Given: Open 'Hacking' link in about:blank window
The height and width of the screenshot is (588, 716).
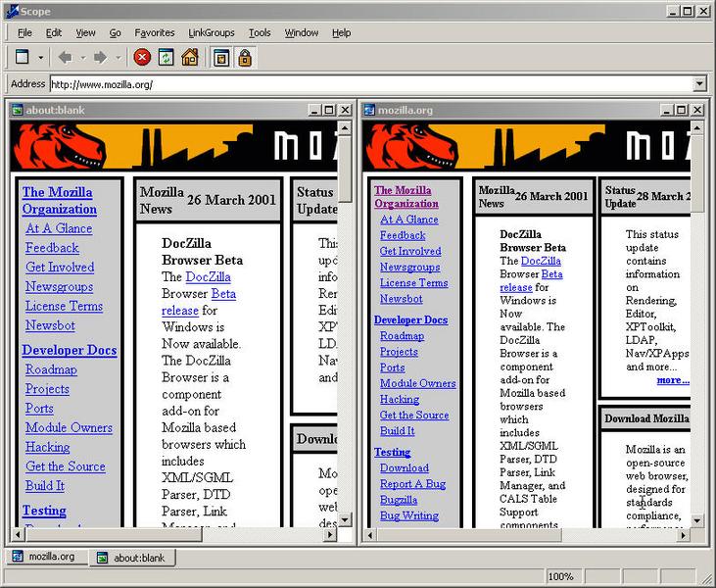Looking at the screenshot, I should 47,447.
